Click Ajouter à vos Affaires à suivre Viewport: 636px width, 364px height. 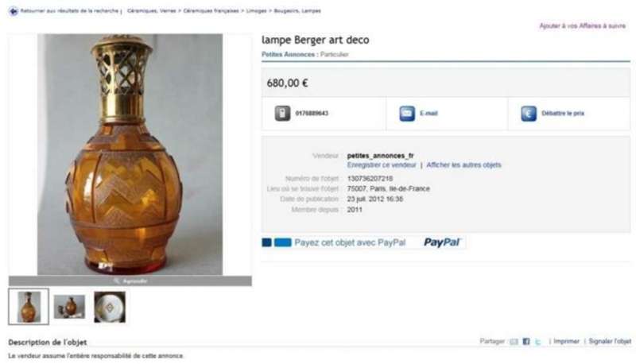click(583, 26)
